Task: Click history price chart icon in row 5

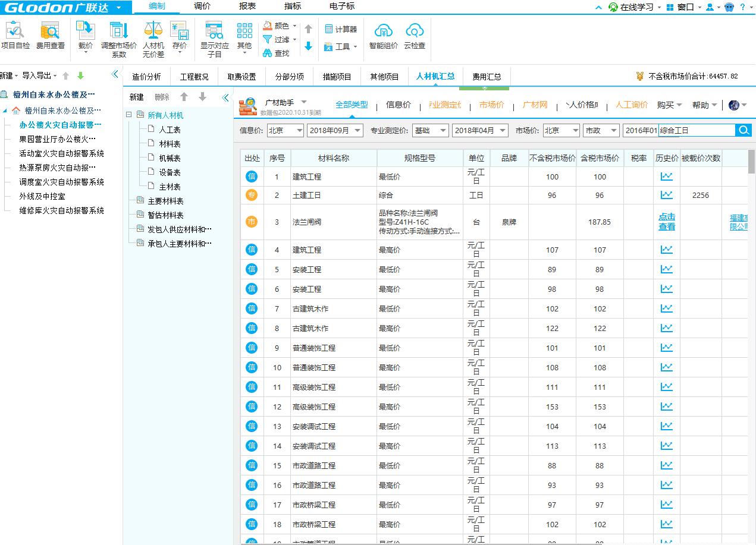Action: tap(666, 269)
